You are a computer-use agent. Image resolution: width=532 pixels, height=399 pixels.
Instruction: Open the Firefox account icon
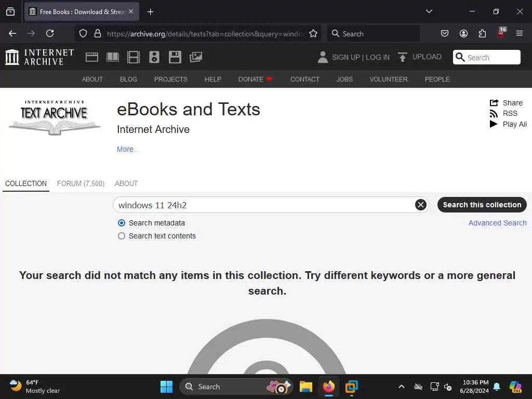pyautogui.click(x=463, y=33)
